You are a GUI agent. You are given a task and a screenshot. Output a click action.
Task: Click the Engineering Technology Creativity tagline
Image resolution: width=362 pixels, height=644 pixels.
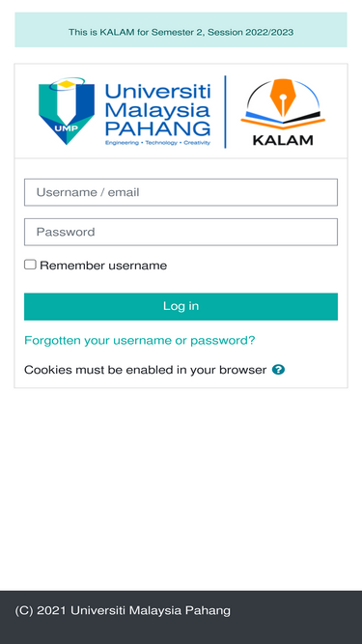[157, 143]
